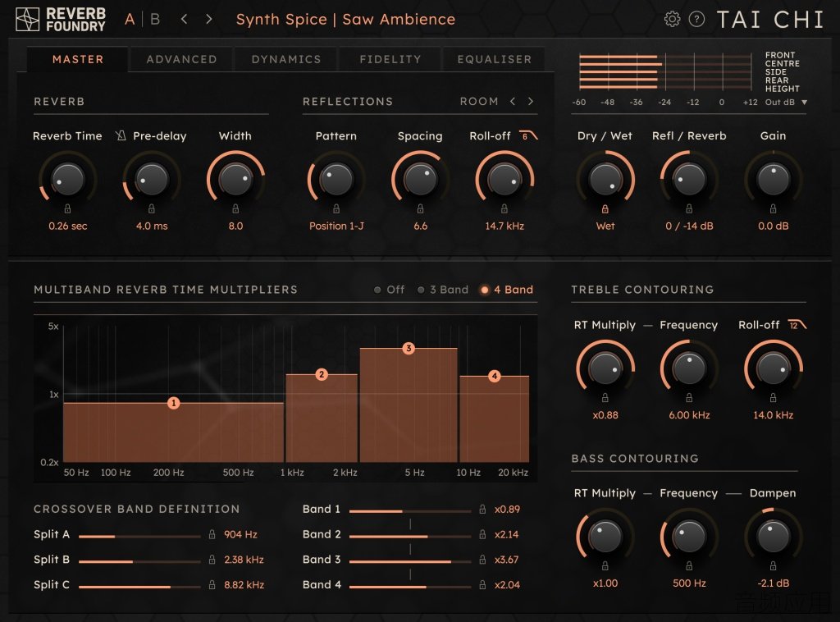Select band 2 handle in graph
840x622 pixels.
(x=322, y=374)
